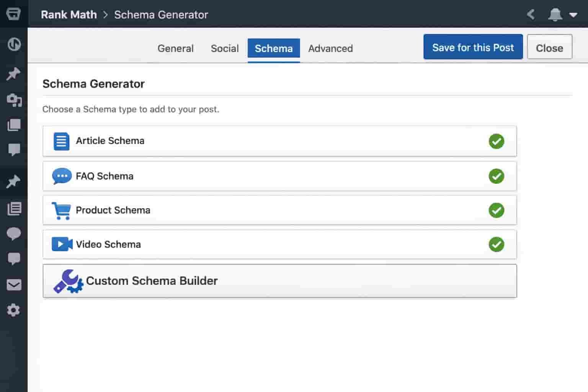Open the dashboard gauge icon in sidebar
Image resolution: width=588 pixels, height=392 pixels.
coord(14,44)
